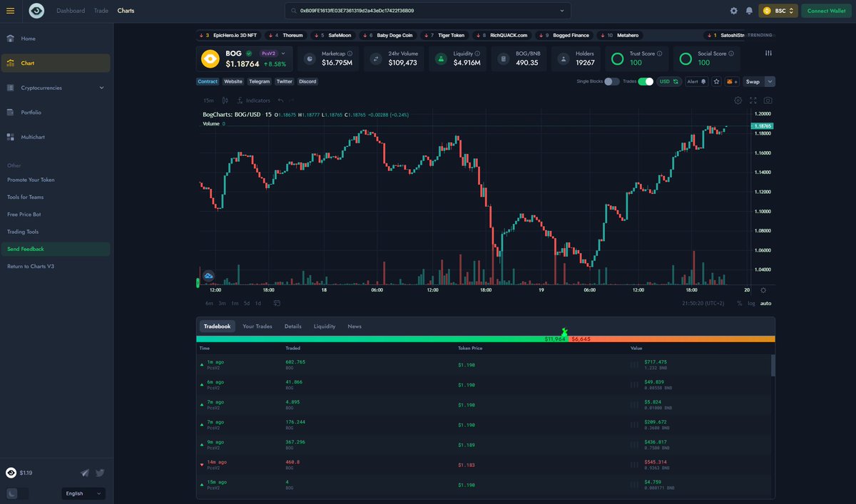Switch to News tab

[x=355, y=326]
